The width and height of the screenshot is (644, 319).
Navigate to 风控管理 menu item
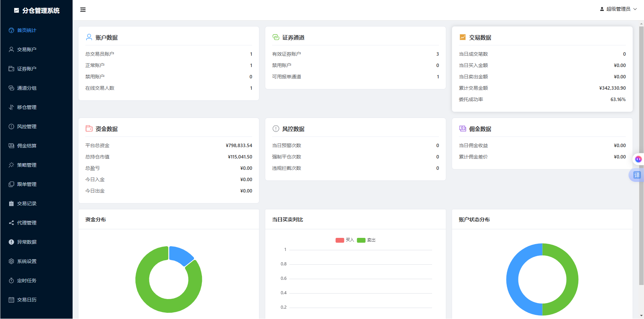(x=36, y=126)
